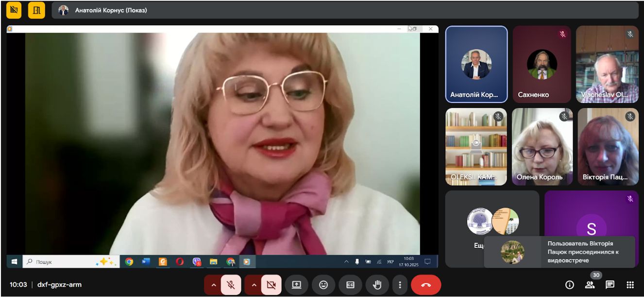Select the Олена Король participant tile
This screenshot has width=644, height=297.
point(542,147)
